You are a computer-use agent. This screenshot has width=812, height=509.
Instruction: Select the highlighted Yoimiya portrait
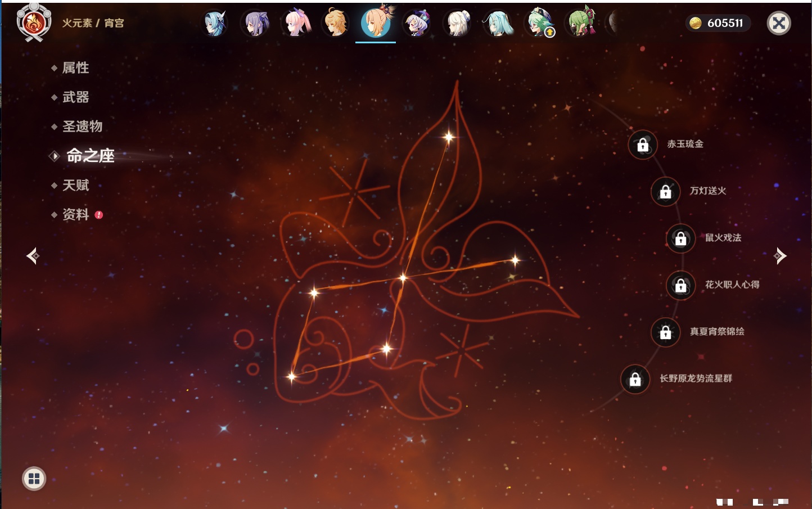(376, 22)
